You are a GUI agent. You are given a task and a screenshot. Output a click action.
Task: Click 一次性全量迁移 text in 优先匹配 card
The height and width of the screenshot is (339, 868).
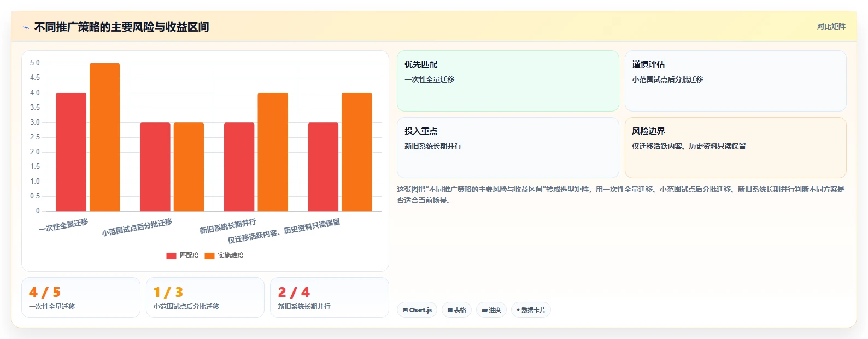[430, 79]
